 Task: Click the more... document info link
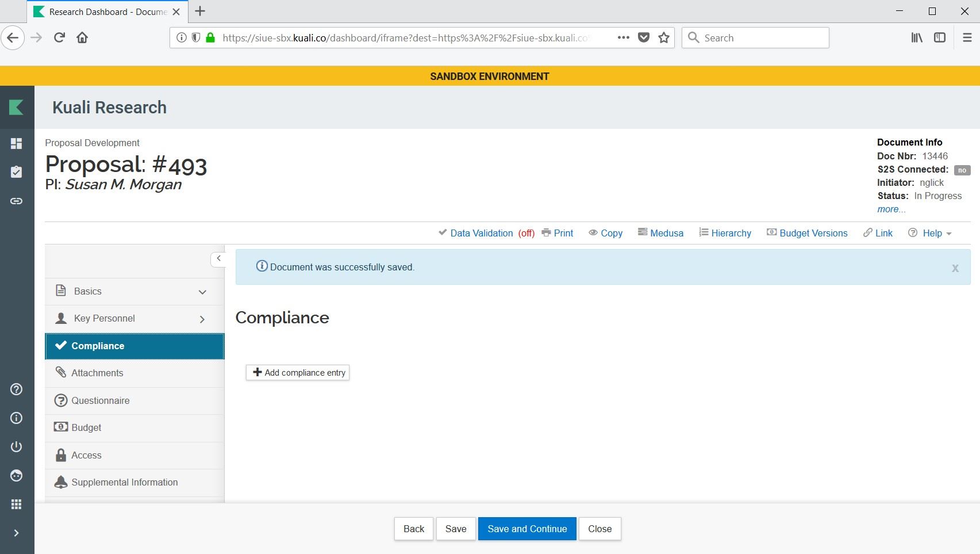point(891,209)
